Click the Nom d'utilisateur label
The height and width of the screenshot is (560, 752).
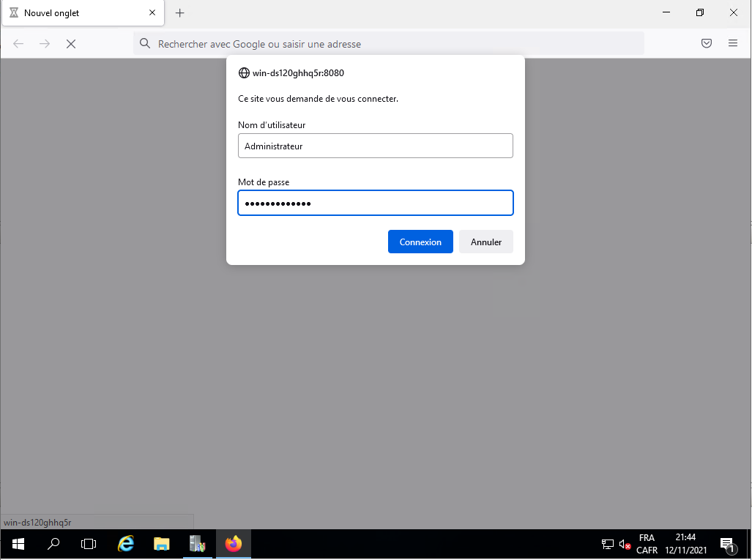272,124
